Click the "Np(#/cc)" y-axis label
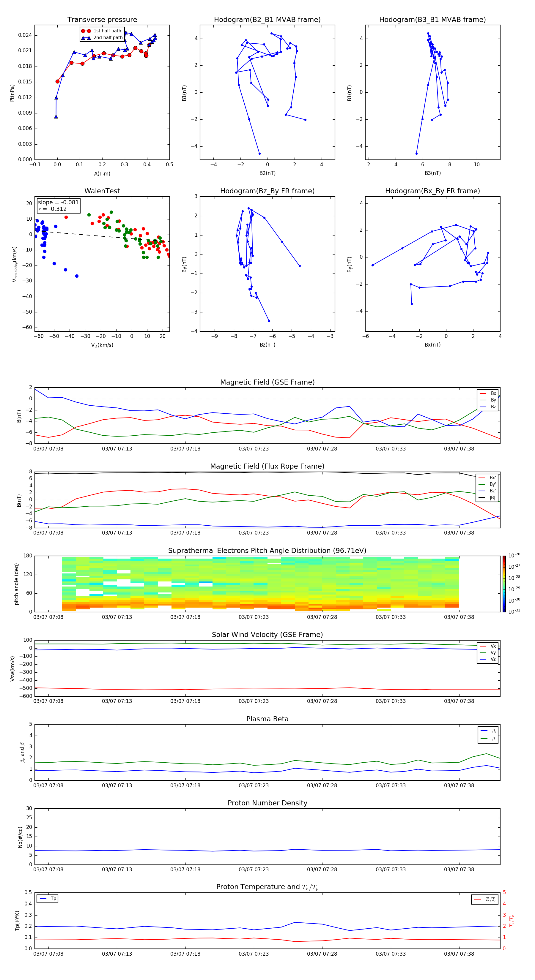 pyautogui.click(x=20, y=837)
